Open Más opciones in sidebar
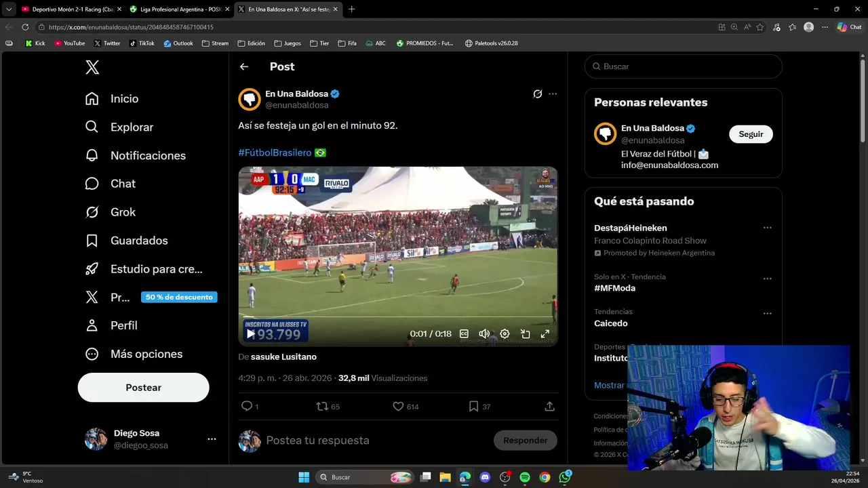 tap(134, 354)
